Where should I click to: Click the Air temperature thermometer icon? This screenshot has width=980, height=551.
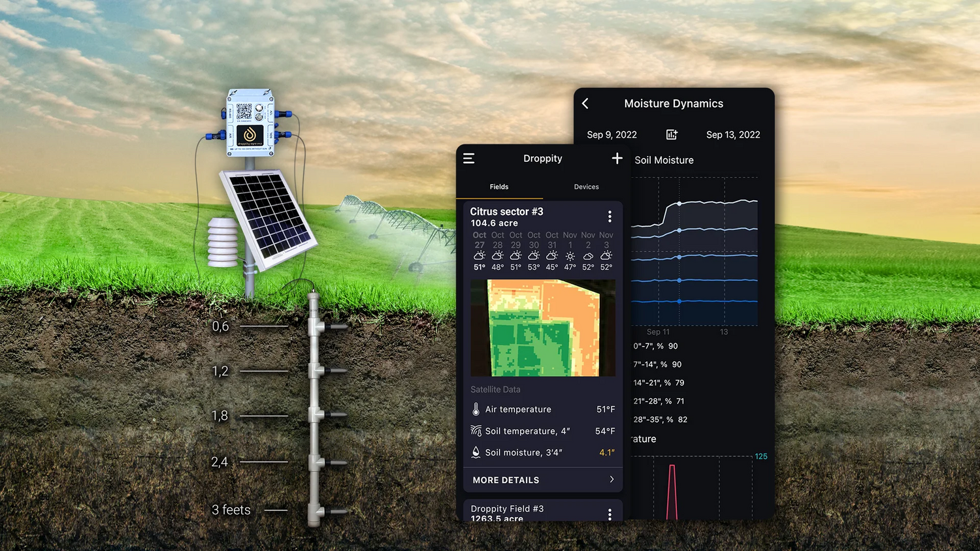click(476, 409)
